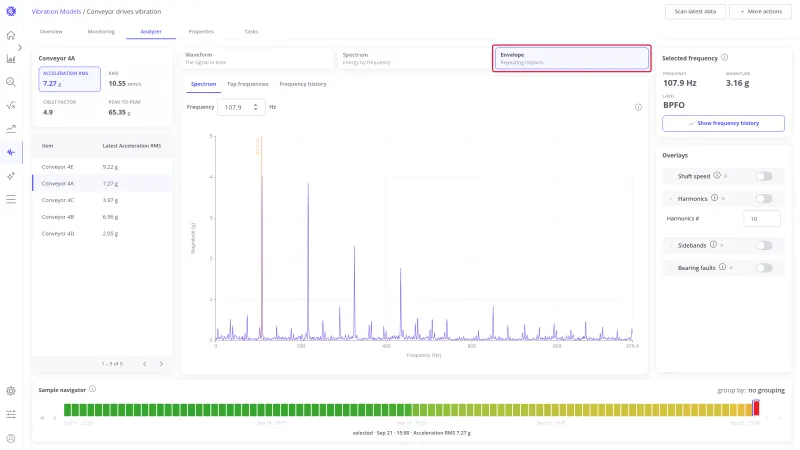Go to next page in item list
800x450 pixels.
(x=161, y=364)
